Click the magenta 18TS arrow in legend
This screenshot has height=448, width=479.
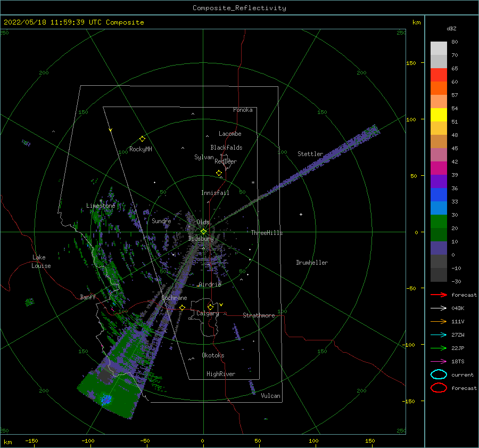[439, 362]
